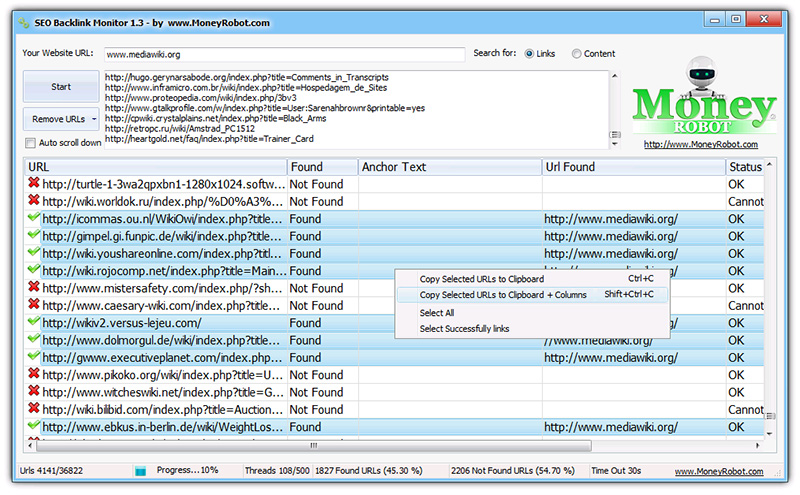This screenshot has width=800, height=495.
Task: Click the 'Threads 108/500' status bar entry
Action: click(x=277, y=471)
